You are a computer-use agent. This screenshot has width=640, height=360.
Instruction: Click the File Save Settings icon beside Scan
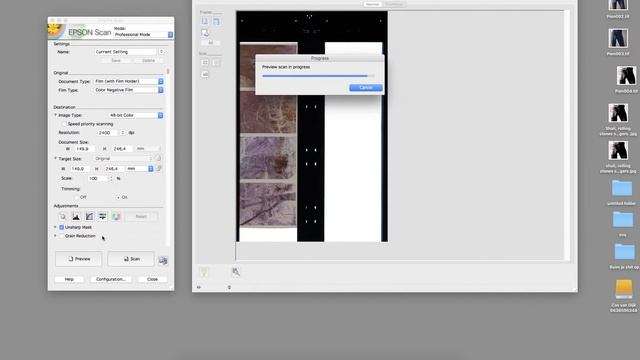click(x=163, y=260)
